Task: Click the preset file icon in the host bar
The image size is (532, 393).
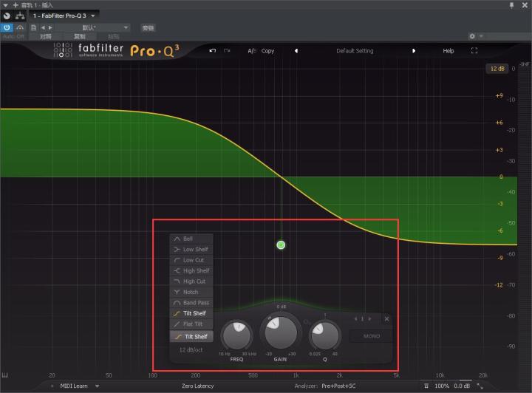Action: click(33, 27)
